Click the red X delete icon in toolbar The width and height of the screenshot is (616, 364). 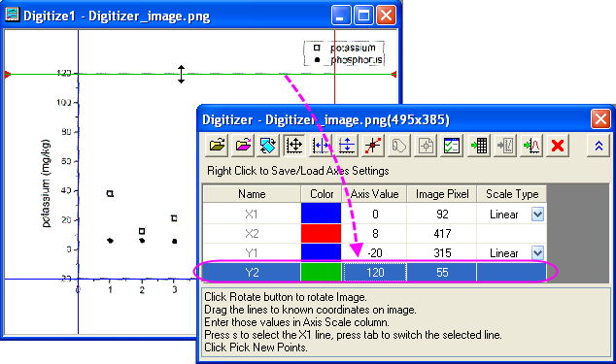pos(558,146)
